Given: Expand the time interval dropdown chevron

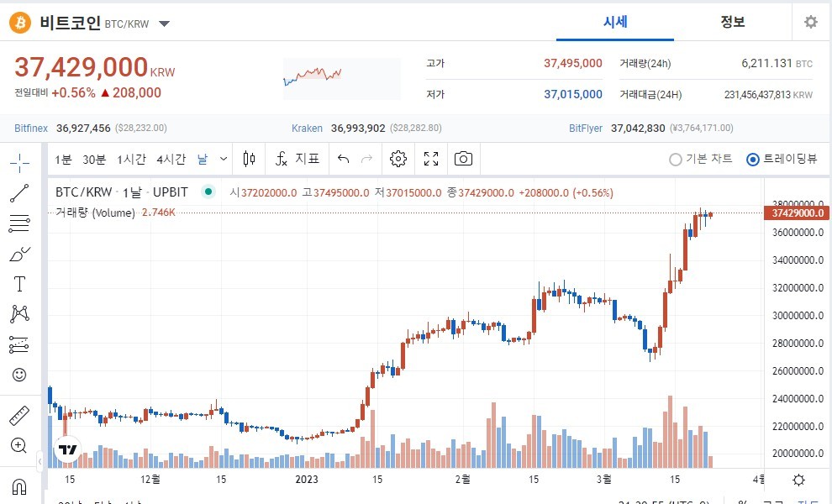Looking at the screenshot, I should pyautogui.click(x=224, y=159).
